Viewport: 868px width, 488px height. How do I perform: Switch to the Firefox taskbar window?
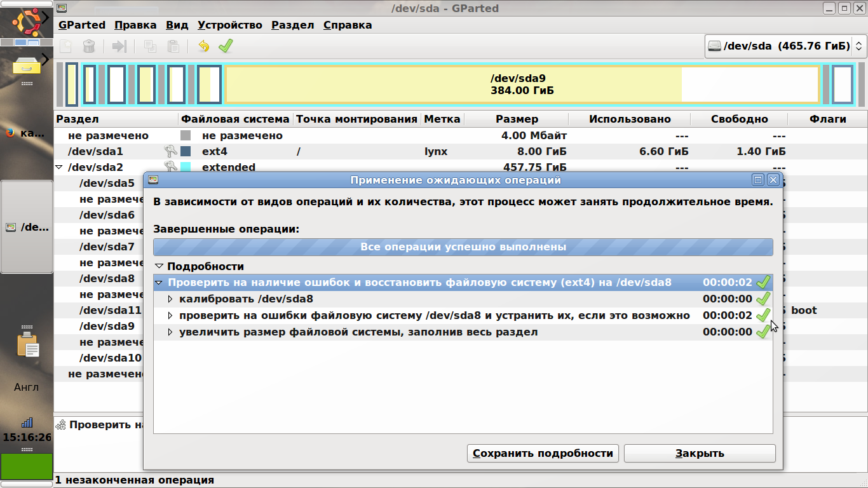tap(27, 133)
